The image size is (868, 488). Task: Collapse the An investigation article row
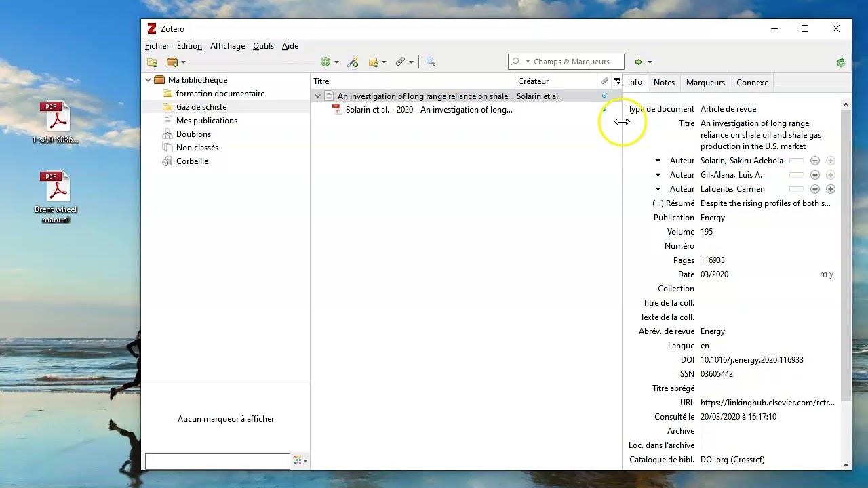pyautogui.click(x=317, y=96)
